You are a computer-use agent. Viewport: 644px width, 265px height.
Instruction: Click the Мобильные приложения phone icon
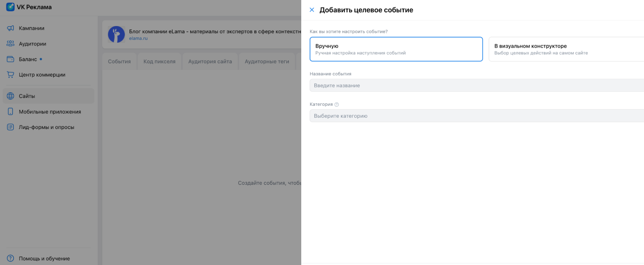tap(10, 112)
